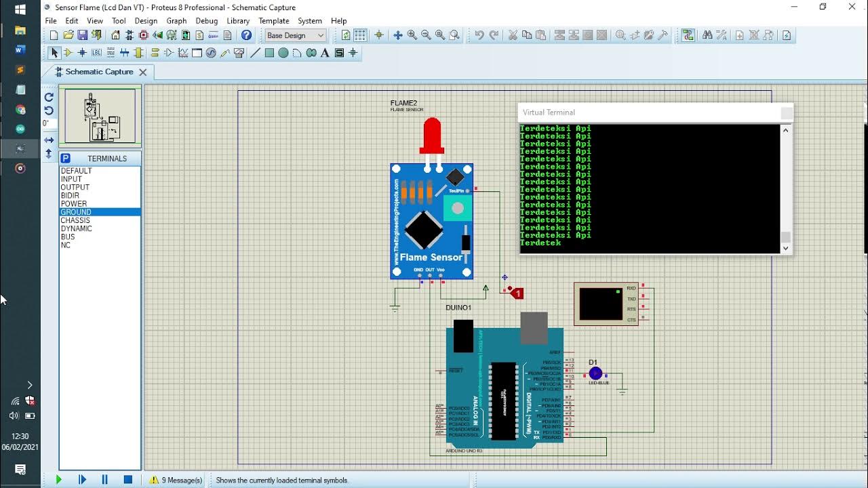Screen dimensions: 868x488
Task: Pan the view with the four-arrow icon
Action: pos(398,35)
